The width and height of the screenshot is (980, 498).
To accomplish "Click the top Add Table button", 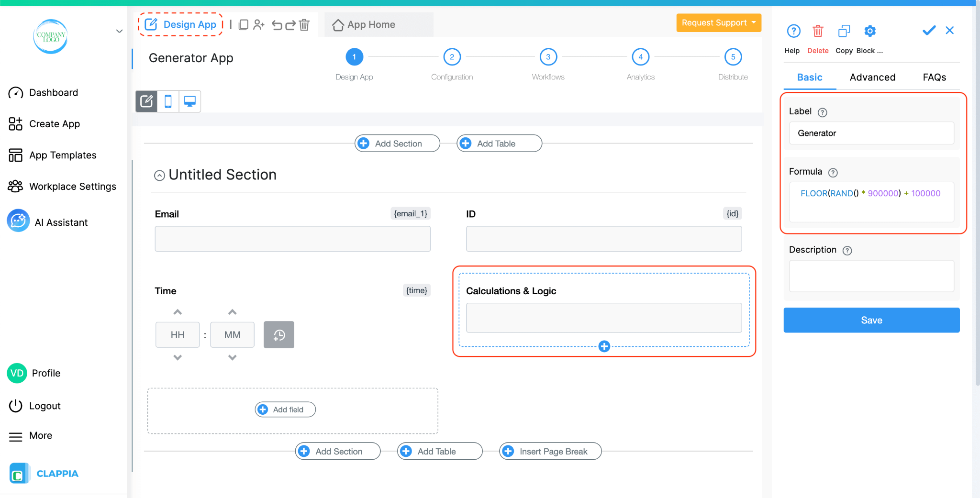I will point(499,144).
